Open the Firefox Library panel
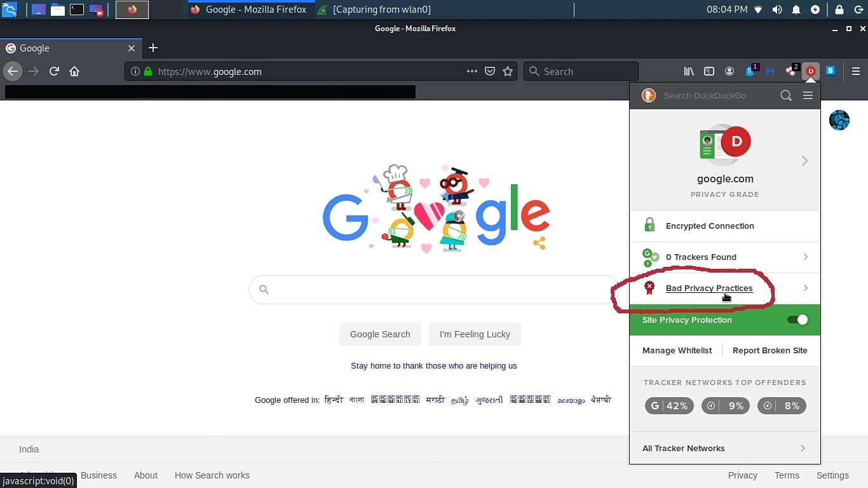This screenshot has height=488, width=868. pos(689,71)
